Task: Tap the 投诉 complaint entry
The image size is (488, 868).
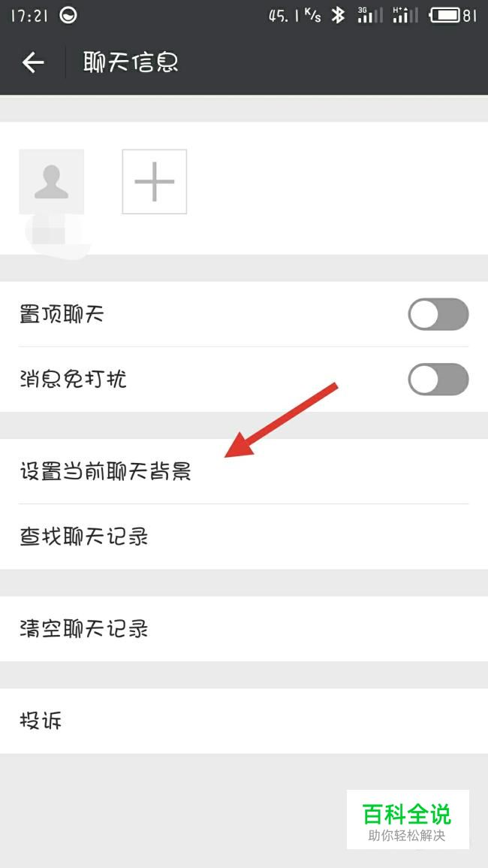Action: click(x=244, y=721)
